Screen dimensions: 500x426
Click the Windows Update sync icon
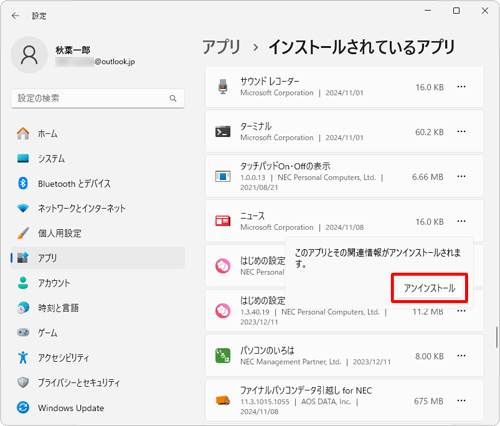23,407
